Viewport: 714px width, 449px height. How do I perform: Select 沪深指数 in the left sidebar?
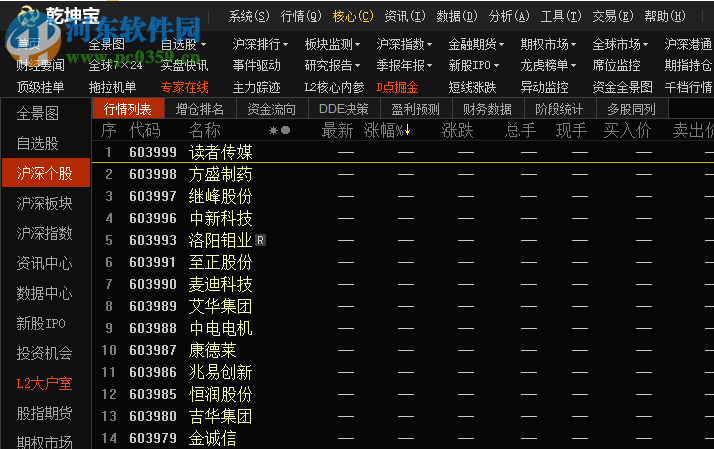tap(46, 233)
